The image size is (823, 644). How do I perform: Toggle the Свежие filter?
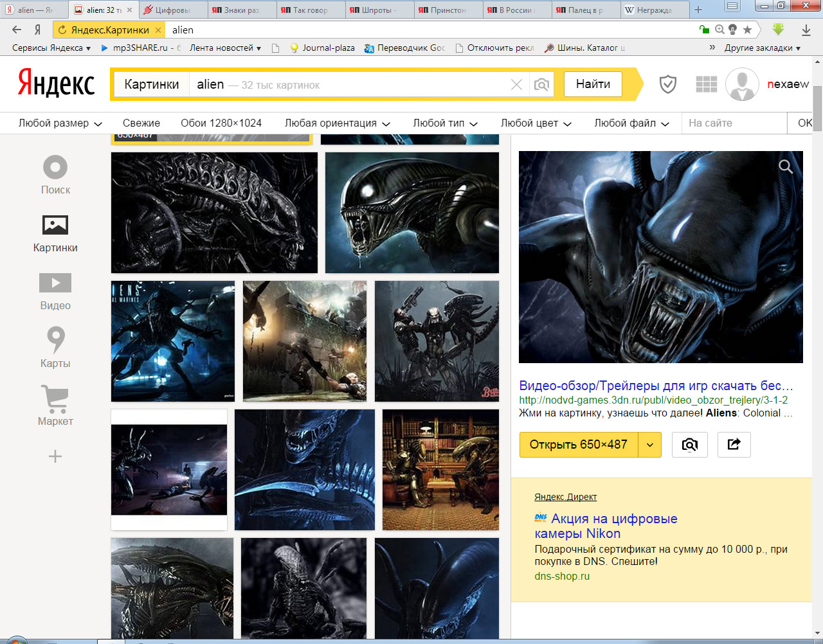tap(141, 123)
